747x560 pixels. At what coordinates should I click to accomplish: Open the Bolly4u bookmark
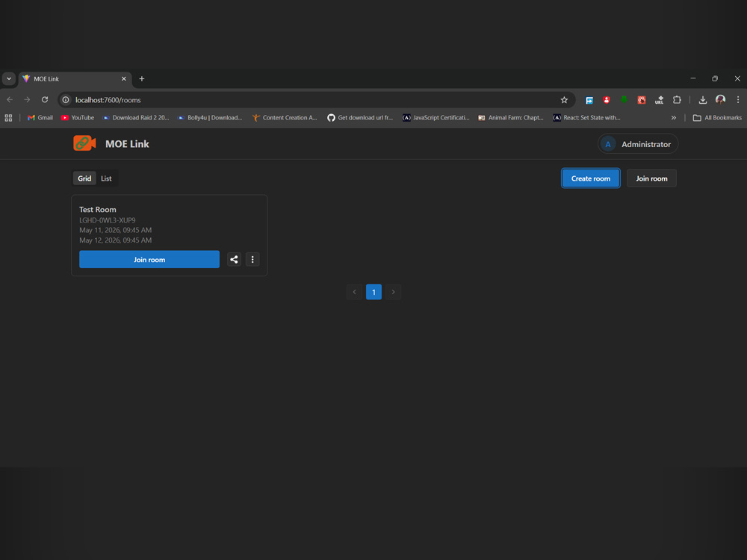coord(210,118)
